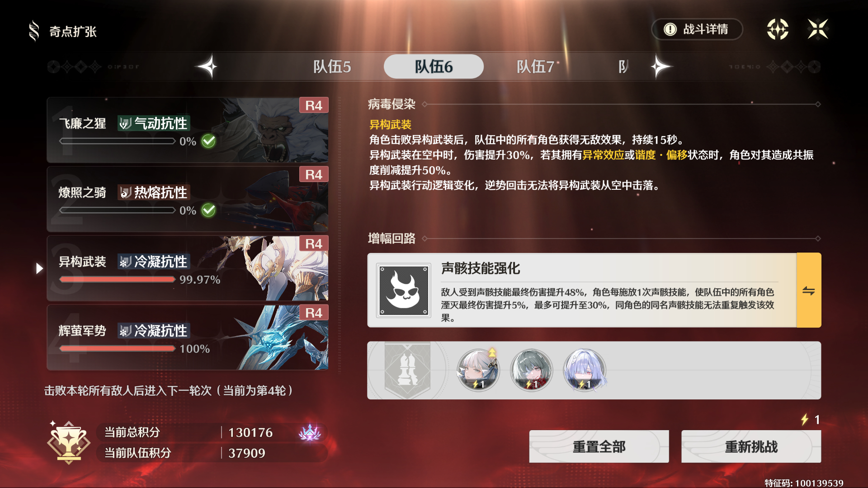Image resolution: width=868 pixels, height=488 pixels.
Task: Click the chess-piece team banner icon
Action: point(407,370)
